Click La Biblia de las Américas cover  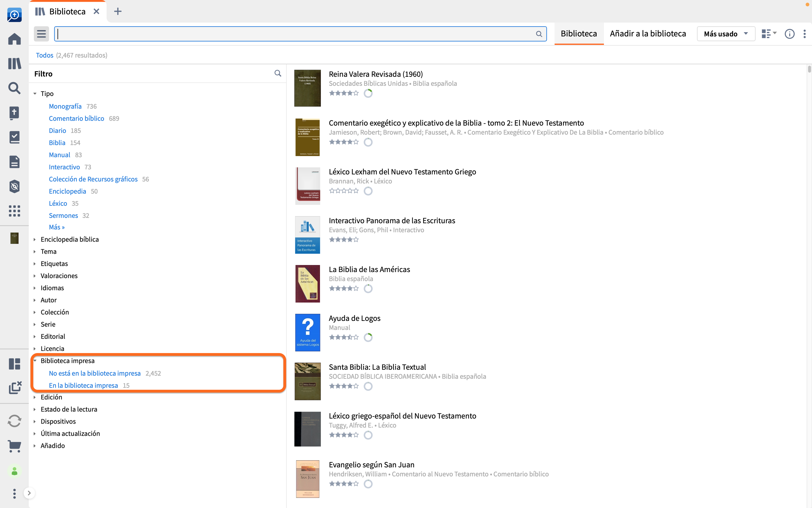[x=307, y=284]
